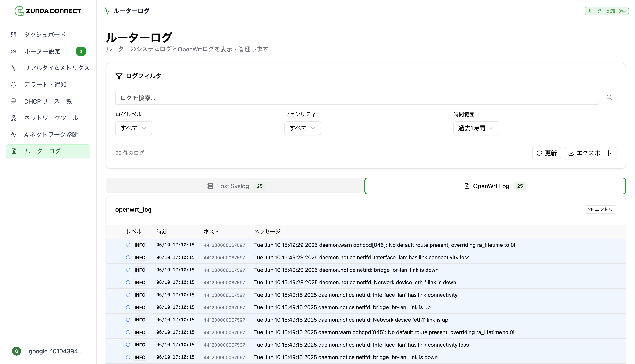
Task: Click the ネットワークツール network icon
Action: pos(14,118)
